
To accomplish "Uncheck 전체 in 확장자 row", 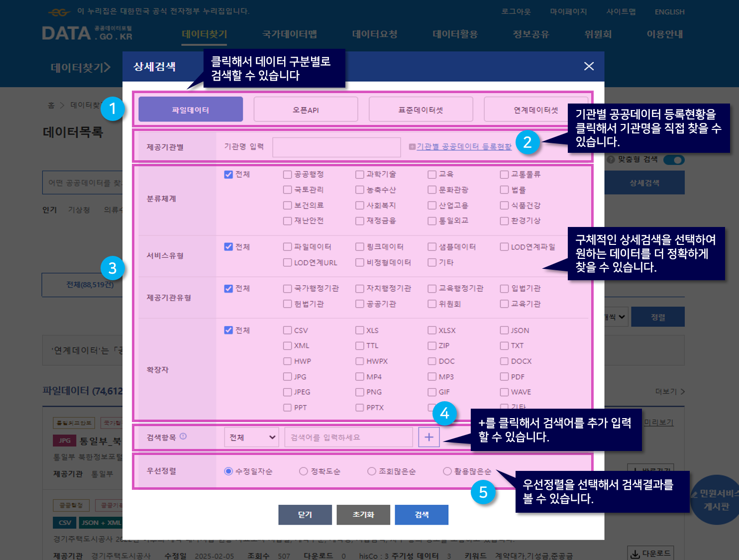I will pos(228,330).
